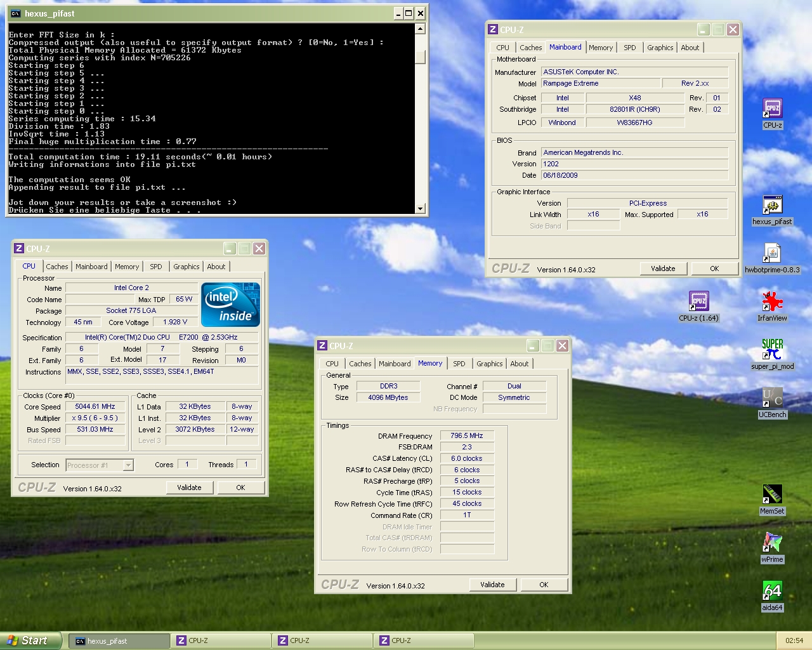The height and width of the screenshot is (650, 812).
Task: Open Graphics tab in Mainboard window
Action: coord(660,48)
